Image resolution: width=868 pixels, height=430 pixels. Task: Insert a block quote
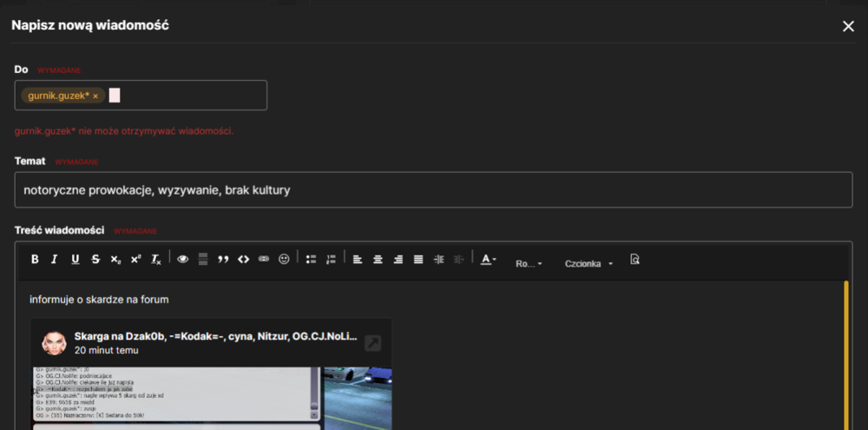223,260
